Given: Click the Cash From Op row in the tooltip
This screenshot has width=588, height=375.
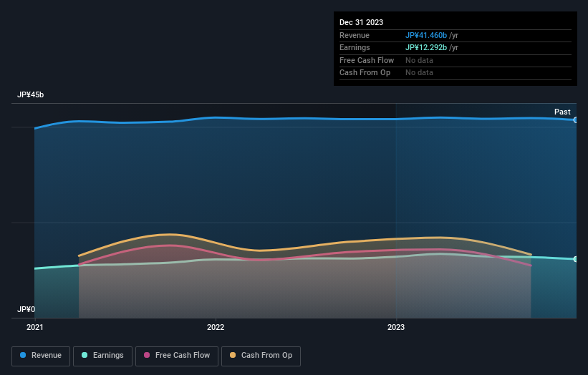Looking at the screenshot, I should [456, 73].
